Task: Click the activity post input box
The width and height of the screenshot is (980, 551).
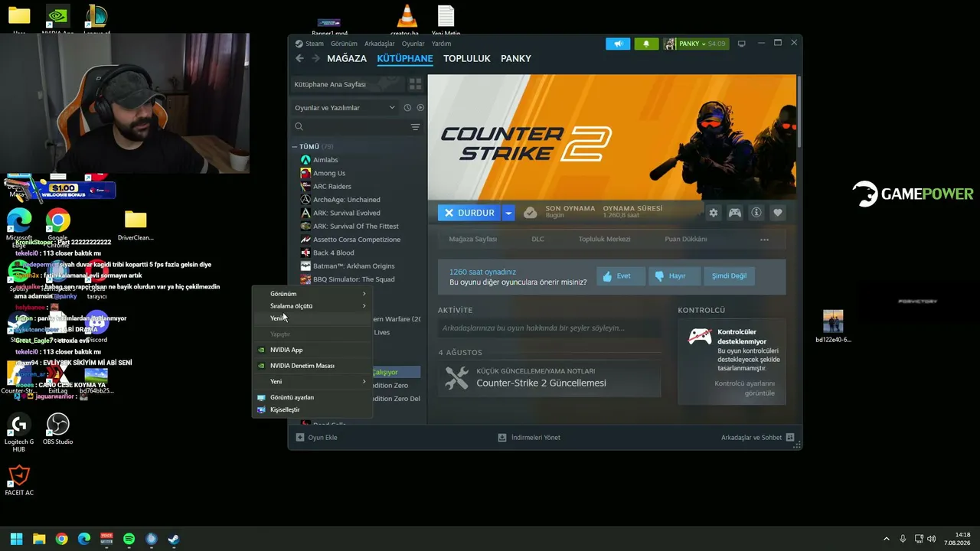Action: [x=549, y=328]
